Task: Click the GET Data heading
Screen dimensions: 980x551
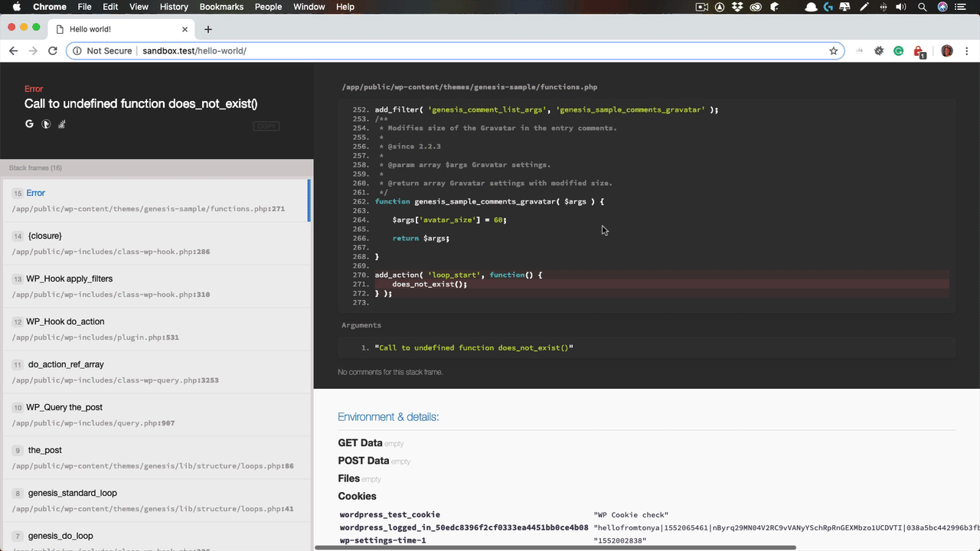Action: pos(360,442)
